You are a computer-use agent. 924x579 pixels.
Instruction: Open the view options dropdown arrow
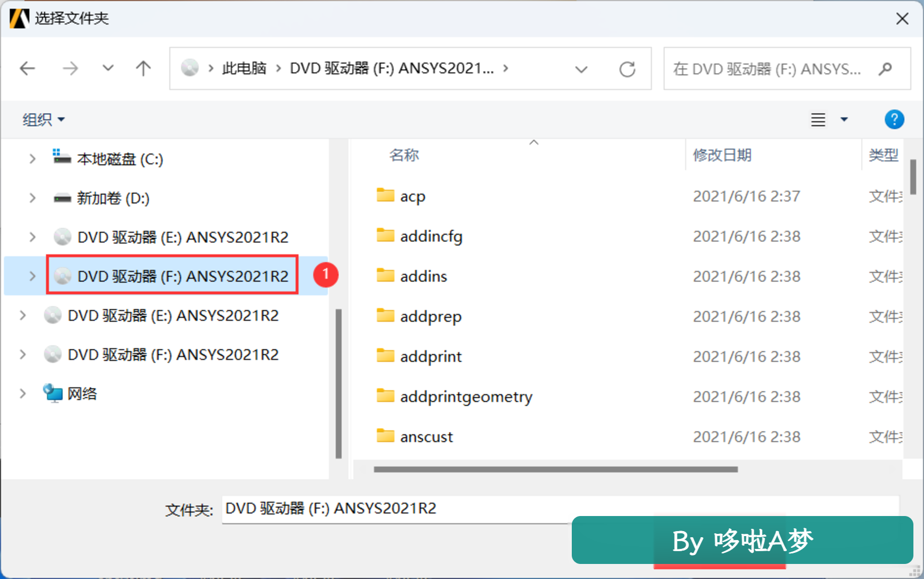844,119
